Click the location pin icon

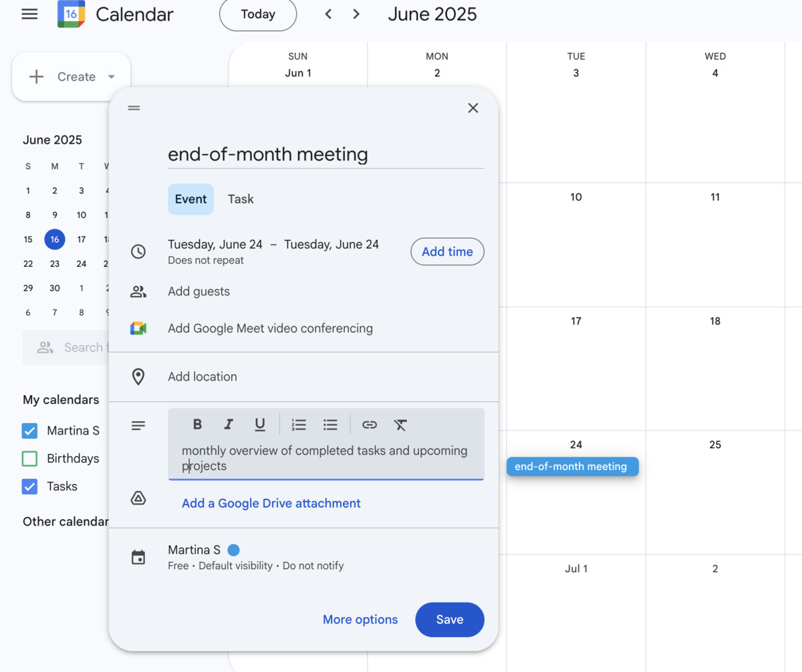pyautogui.click(x=138, y=376)
